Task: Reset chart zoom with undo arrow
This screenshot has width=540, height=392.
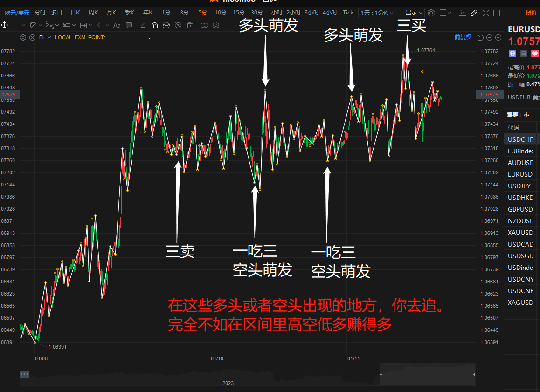Action: (x=481, y=37)
